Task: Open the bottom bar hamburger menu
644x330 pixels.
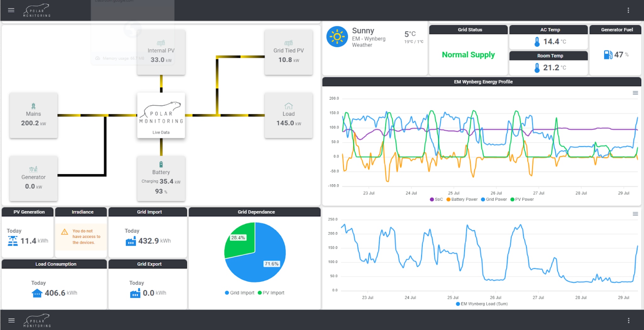Action: coord(11,320)
